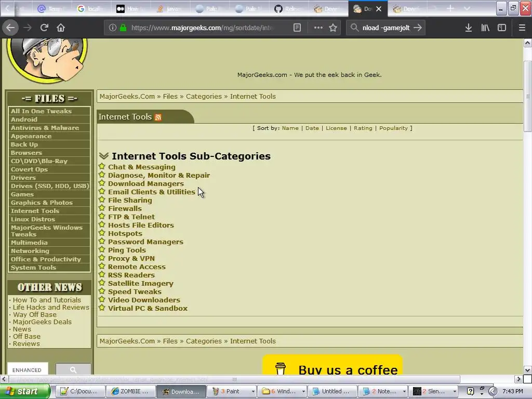Open the list all tabs dropdown arrow
The width and height of the screenshot is (532, 399).
(x=467, y=8)
